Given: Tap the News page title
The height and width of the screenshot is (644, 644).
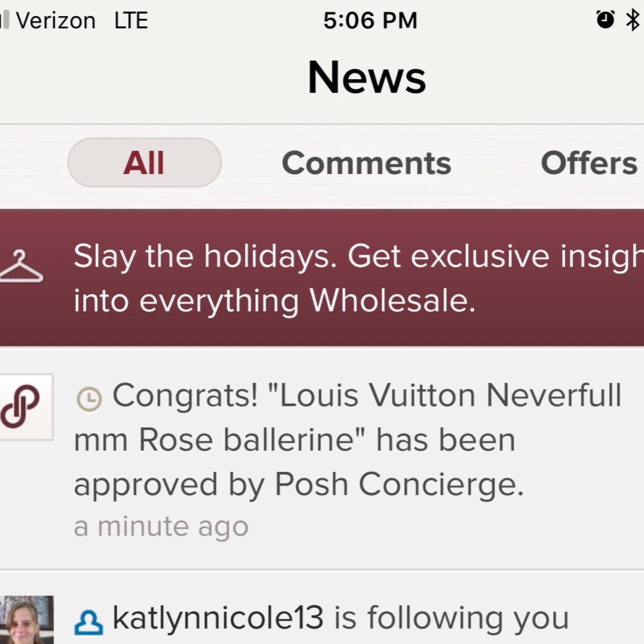Looking at the screenshot, I should click(366, 77).
